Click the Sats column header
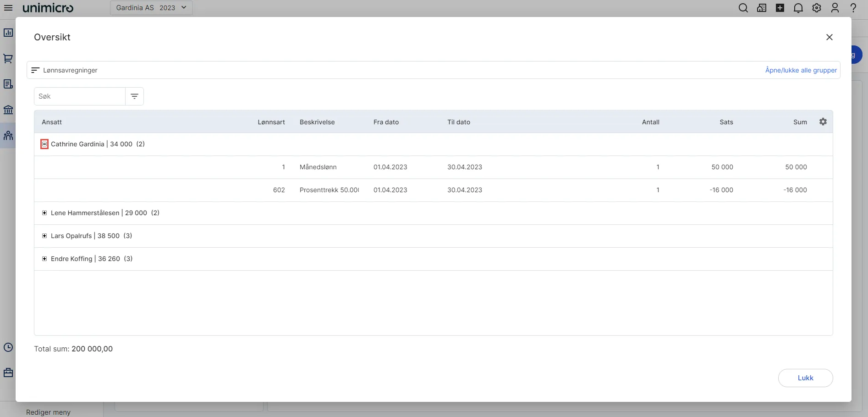The image size is (868, 417). [x=726, y=122]
